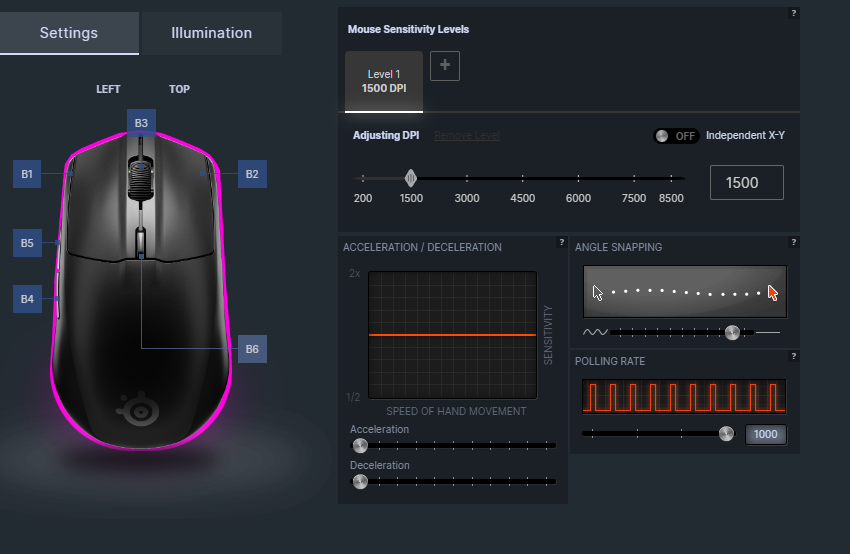Click the B4 side button label
The image size is (850, 554).
27,299
